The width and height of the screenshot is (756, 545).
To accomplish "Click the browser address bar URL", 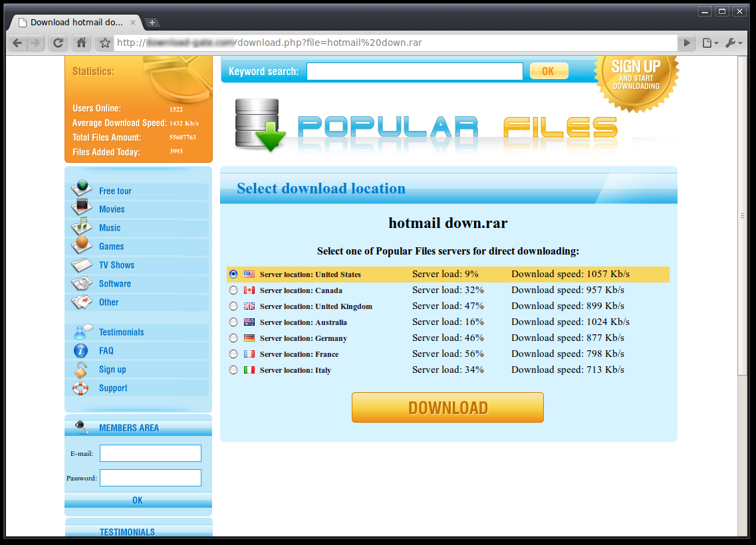I will point(396,43).
